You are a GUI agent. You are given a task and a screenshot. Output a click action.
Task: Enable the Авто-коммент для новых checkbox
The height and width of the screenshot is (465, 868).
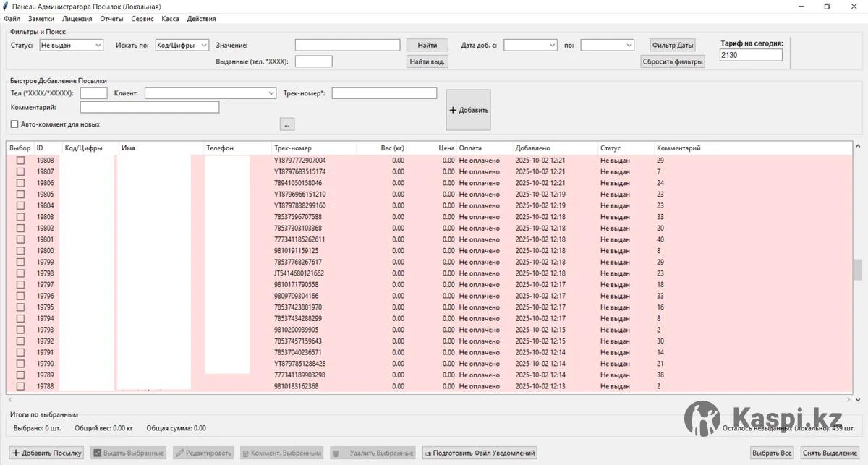click(x=14, y=124)
